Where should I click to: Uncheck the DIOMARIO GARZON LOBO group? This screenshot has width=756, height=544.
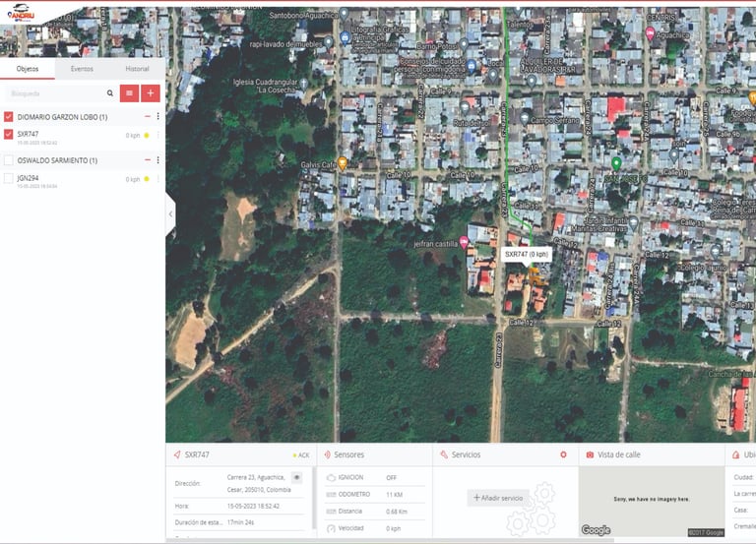coord(8,117)
